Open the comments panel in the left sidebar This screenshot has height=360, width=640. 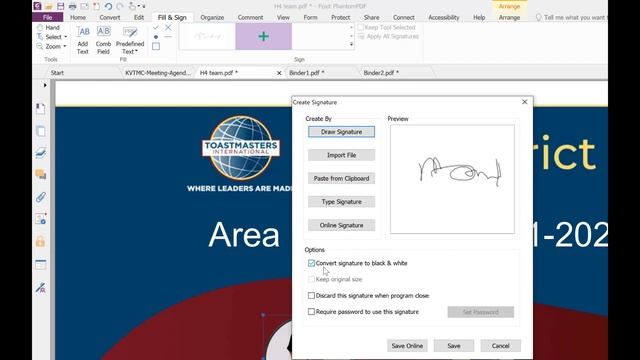pyautogui.click(x=40, y=175)
